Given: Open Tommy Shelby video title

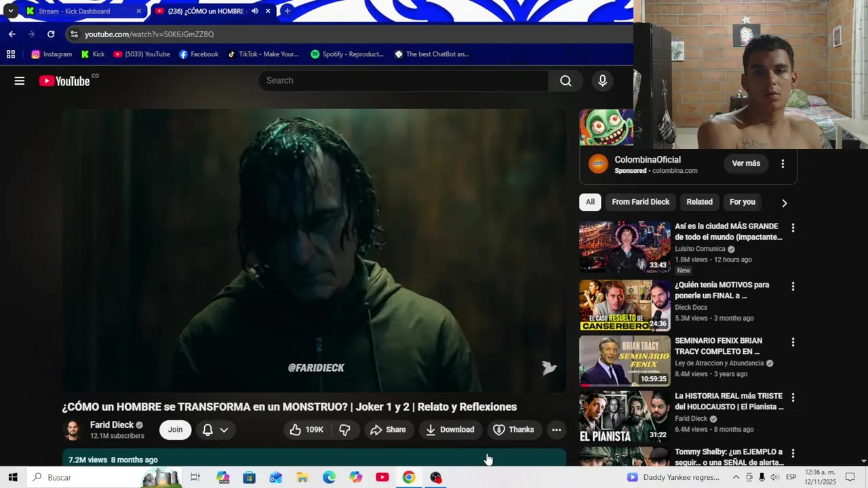Looking at the screenshot, I should click(729, 457).
